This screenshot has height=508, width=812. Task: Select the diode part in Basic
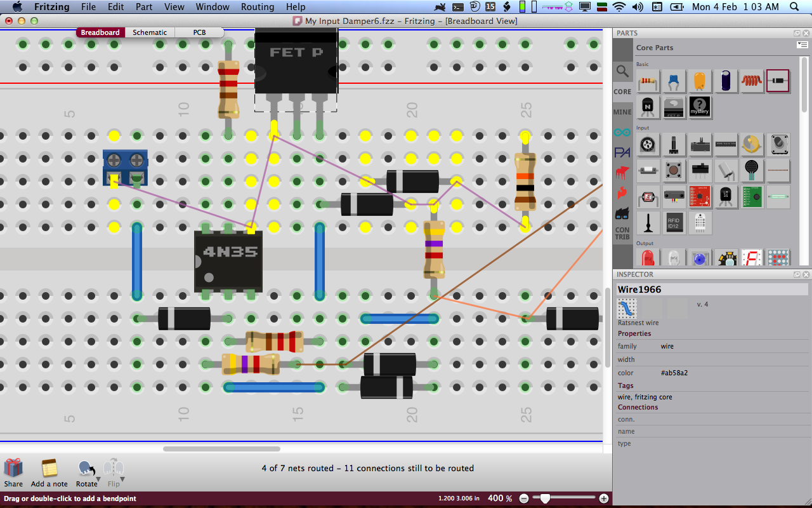[778, 81]
